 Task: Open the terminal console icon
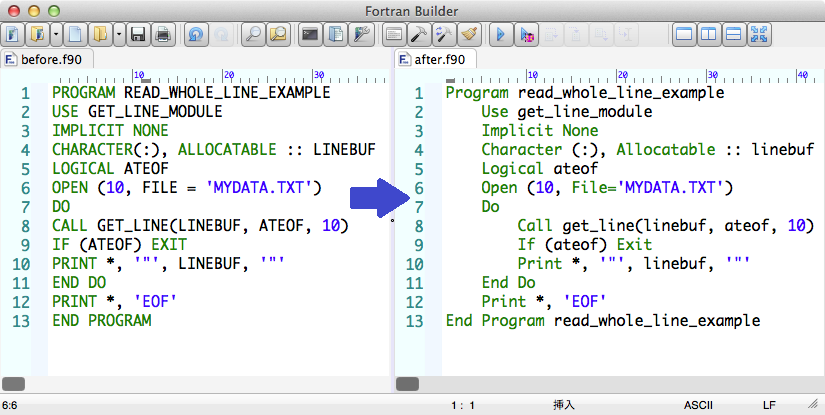310,35
